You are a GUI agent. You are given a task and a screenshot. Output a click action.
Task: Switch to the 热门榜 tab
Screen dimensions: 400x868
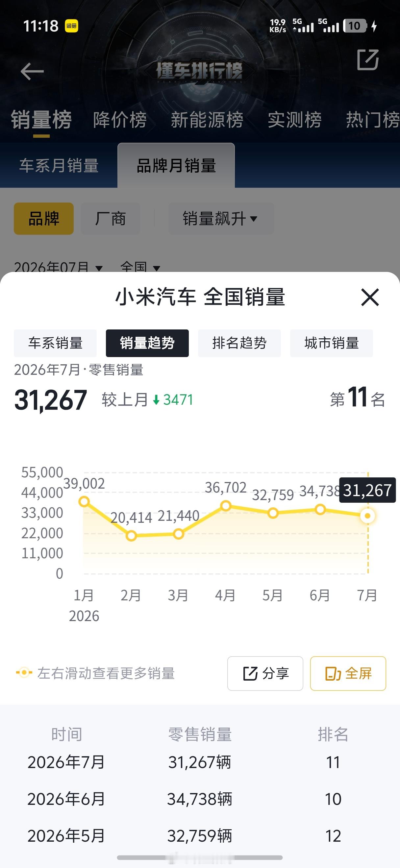(373, 120)
